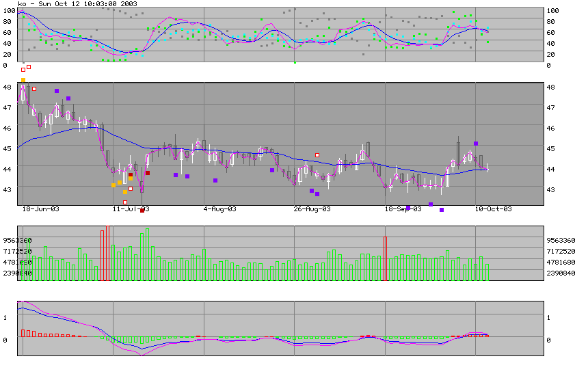Click the 43 price label on the right axis
The width and height of the screenshot is (588, 376).
tap(551, 189)
